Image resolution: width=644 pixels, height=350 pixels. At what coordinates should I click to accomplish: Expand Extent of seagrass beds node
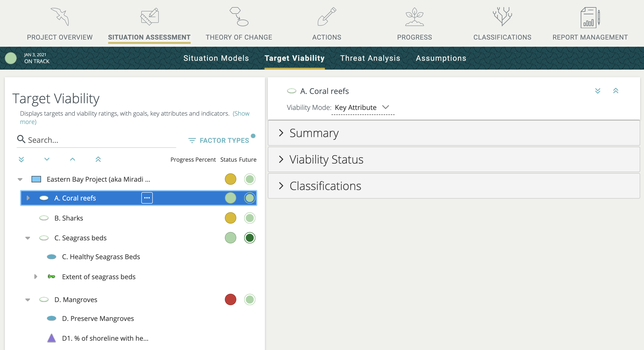36,277
